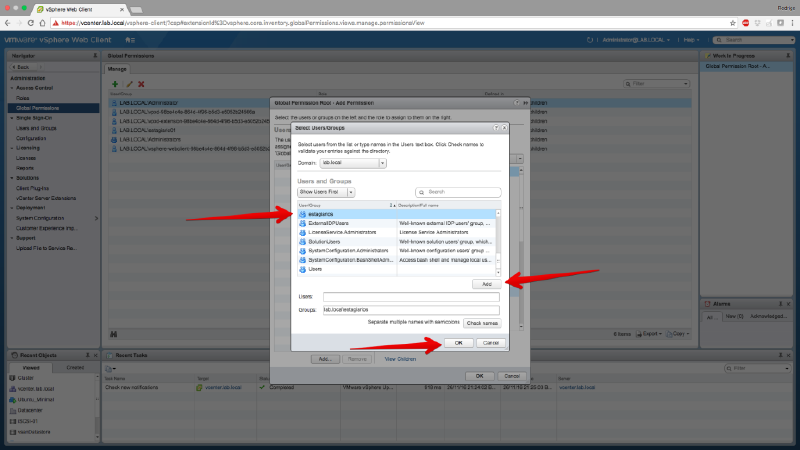The height and width of the screenshot is (450, 800).
Task: Open the Show Users First dropdown
Action: click(x=326, y=191)
